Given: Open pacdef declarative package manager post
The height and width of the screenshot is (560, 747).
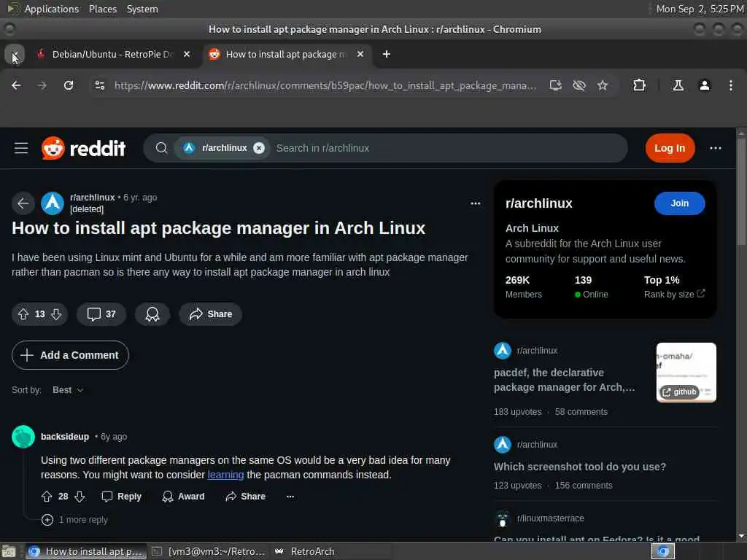Looking at the screenshot, I should coord(564,380).
